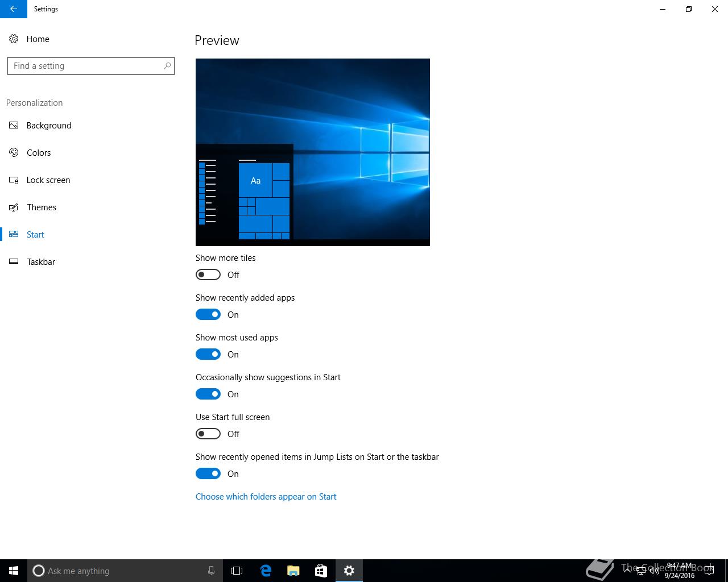Click the Background picture icon in sidebar

pos(14,126)
